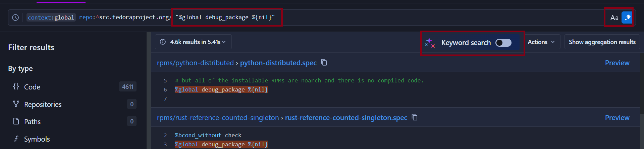The image size is (644, 149).
Task: Click Show aggregation results button
Action: click(x=602, y=42)
